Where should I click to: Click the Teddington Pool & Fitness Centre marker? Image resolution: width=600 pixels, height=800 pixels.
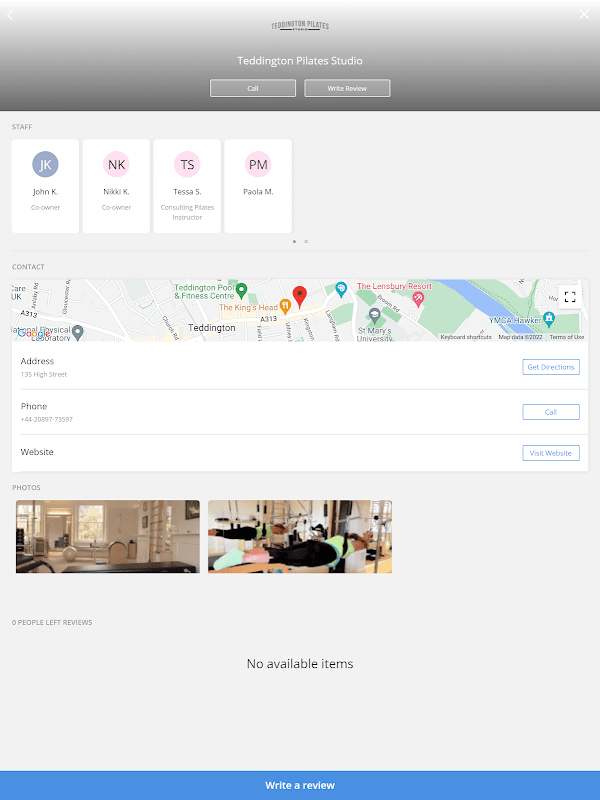point(242,290)
